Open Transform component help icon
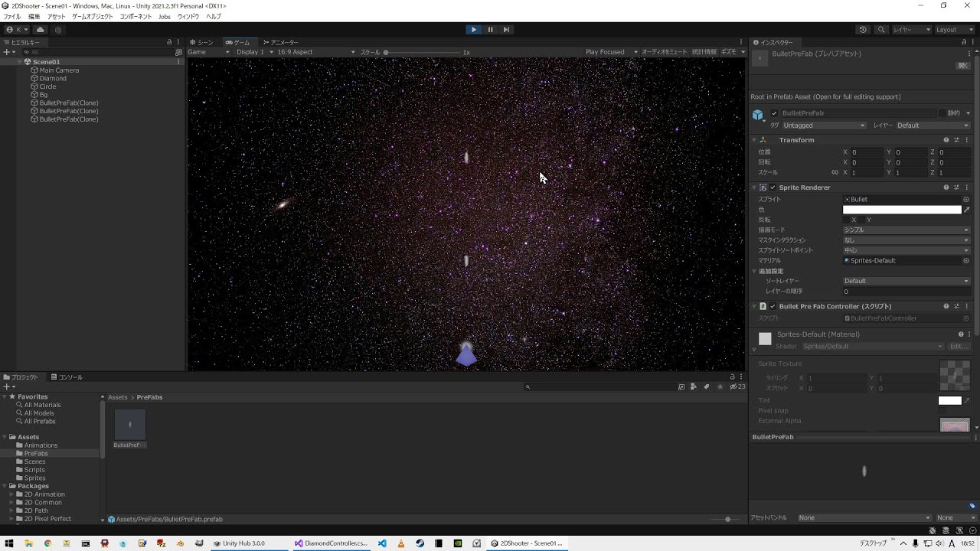The image size is (980, 551). click(x=946, y=140)
